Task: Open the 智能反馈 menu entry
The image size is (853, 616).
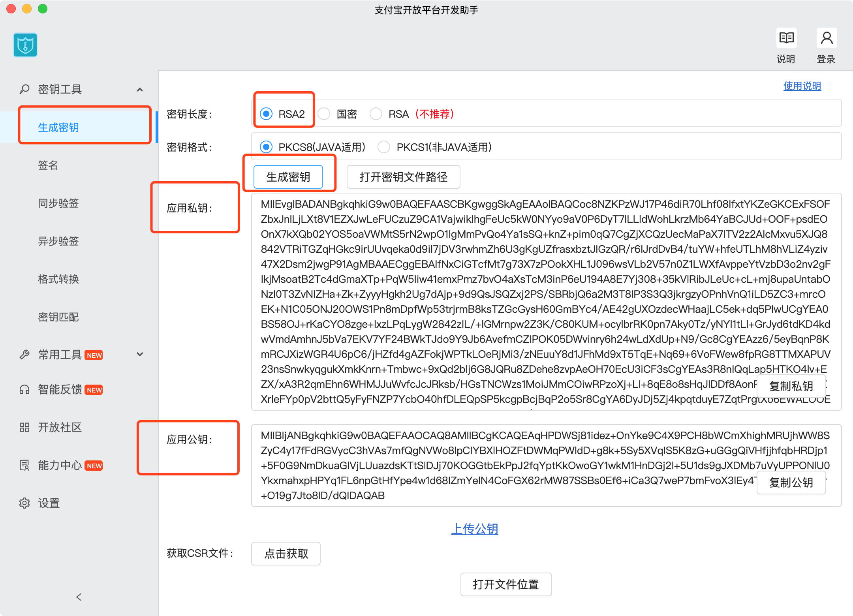Action: click(x=60, y=390)
